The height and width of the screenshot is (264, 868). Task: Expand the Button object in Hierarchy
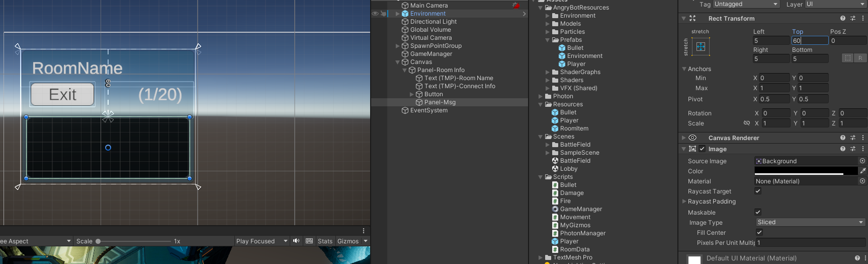[411, 94]
